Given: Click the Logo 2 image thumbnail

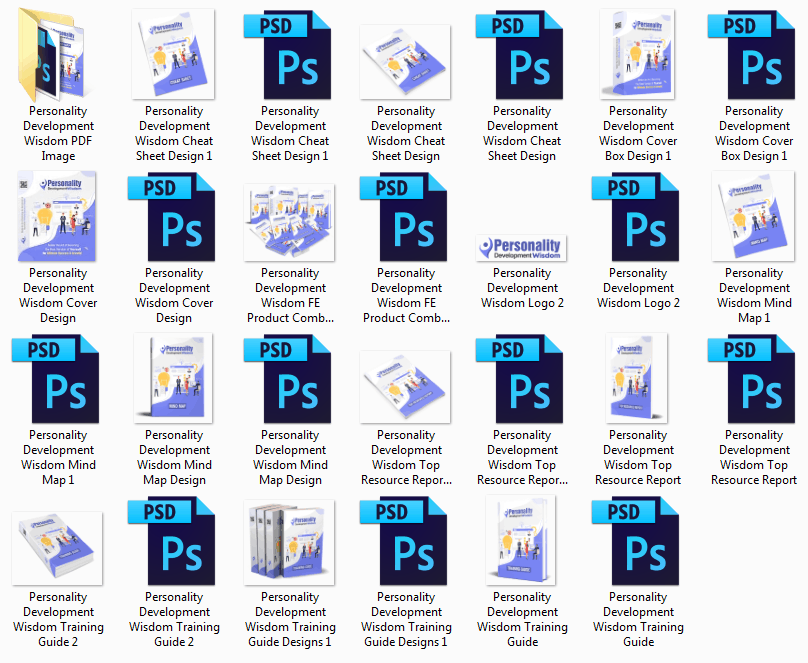Looking at the screenshot, I should click(x=522, y=248).
